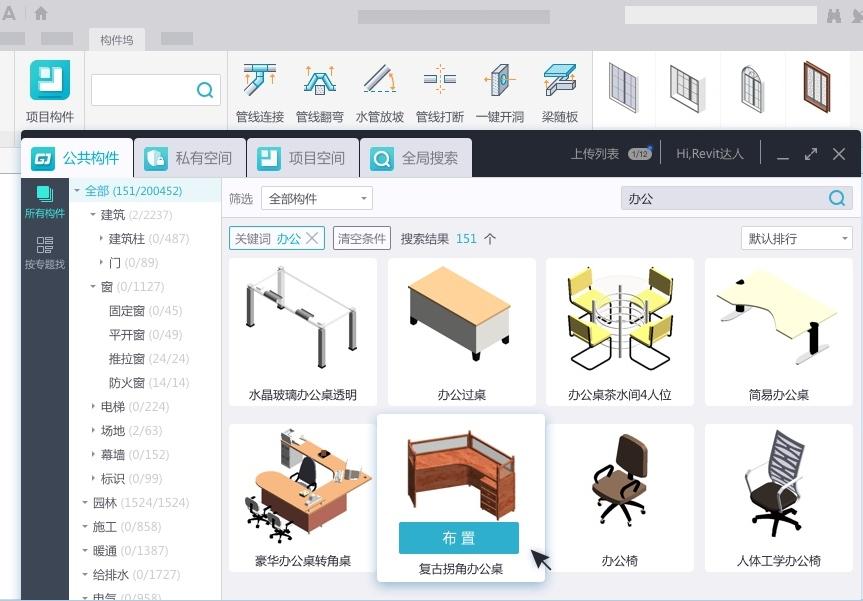
Task: Open the 水晶玻璃办公桌透明 component card
Action: [303, 332]
